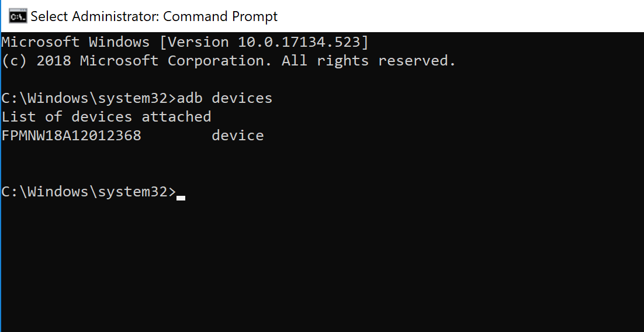This screenshot has height=332, width=644.
Task: Click the first 'C:\Windows\system32>' prompt
Action: [x=89, y=98]
